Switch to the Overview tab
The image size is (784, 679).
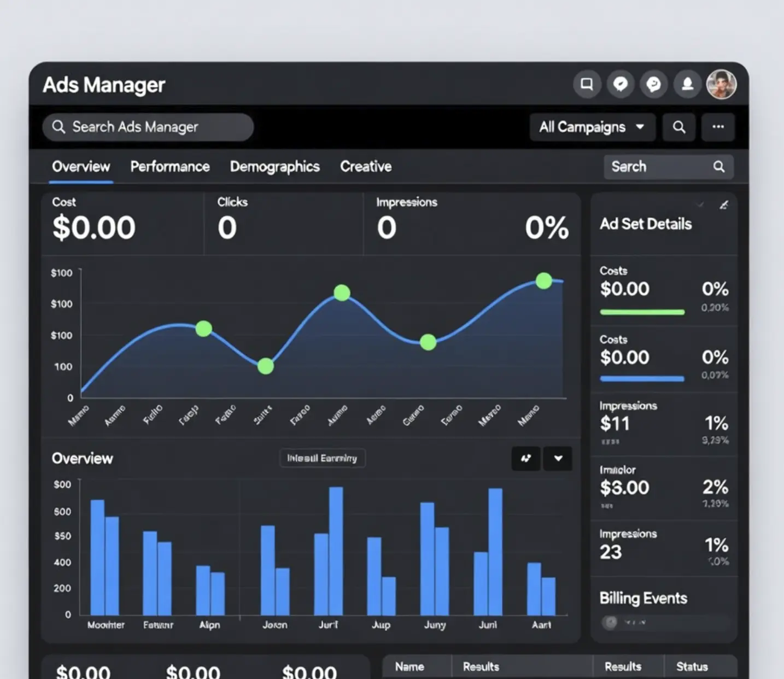[81, 166]
